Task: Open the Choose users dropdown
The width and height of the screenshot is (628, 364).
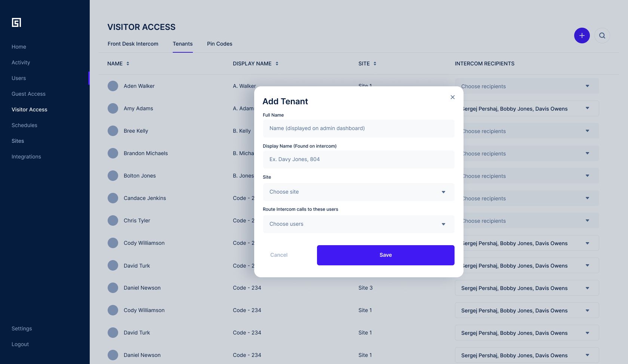Action: [358, 224]
